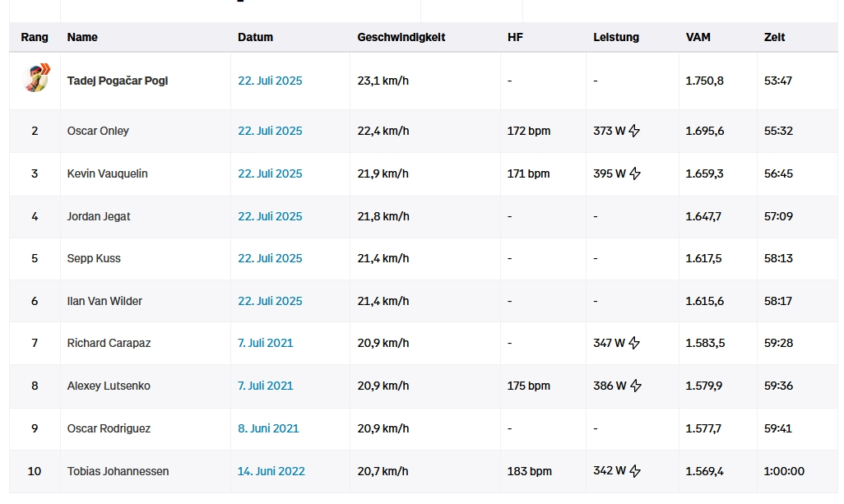Select athlete name Jordan Jegat

(x=99, y=216)
